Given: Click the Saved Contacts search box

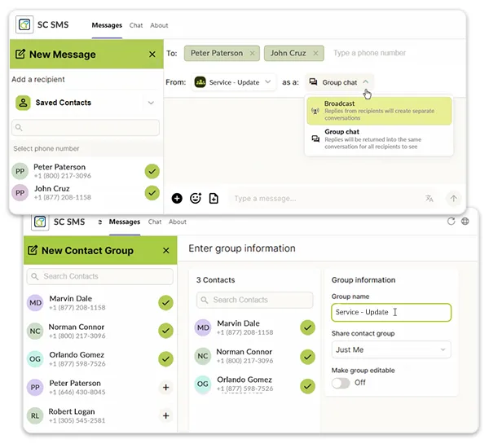Looking at the screenshot, I should coord(86,128).
